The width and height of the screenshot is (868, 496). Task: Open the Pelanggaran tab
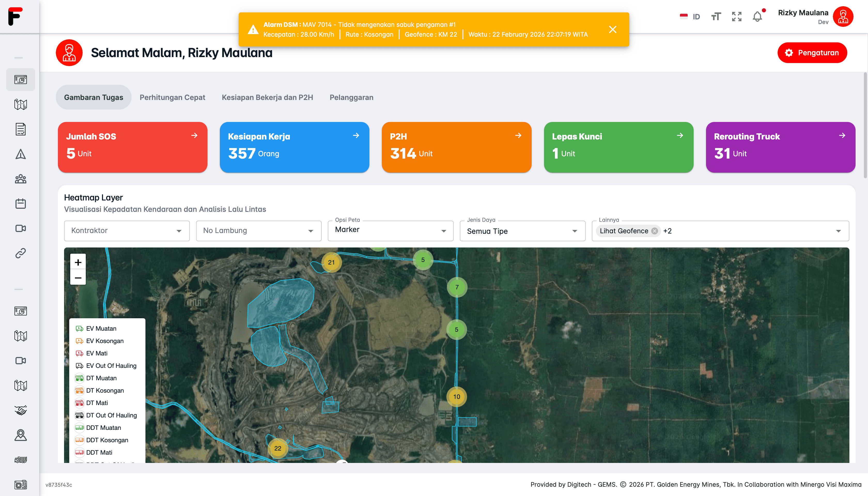[x=351, y=97]
